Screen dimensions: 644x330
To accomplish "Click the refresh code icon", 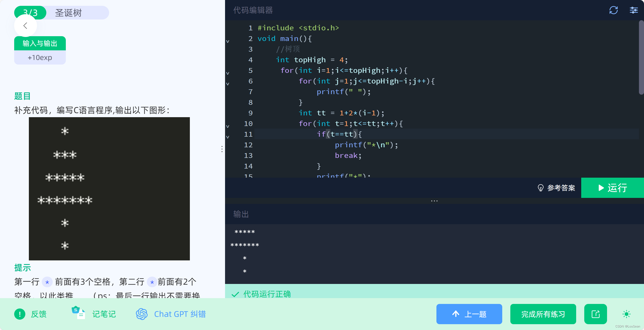I will point(613,10).
